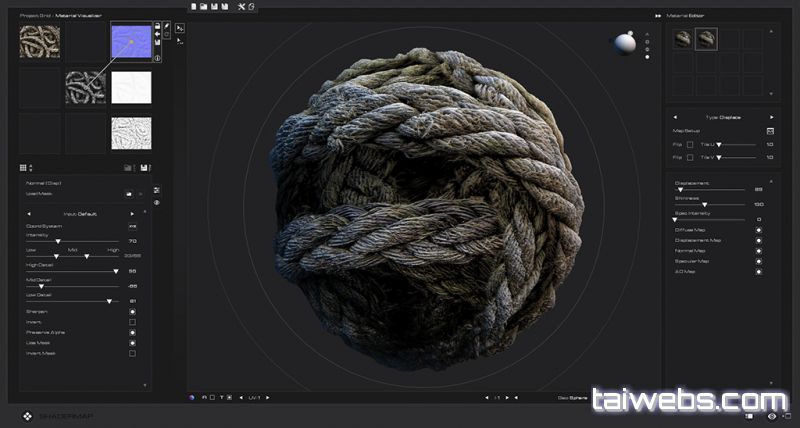Click the save floppy icon under Project Grid
Image resolution: width=800 pixels, height=428 pixels.
(145, 167)
